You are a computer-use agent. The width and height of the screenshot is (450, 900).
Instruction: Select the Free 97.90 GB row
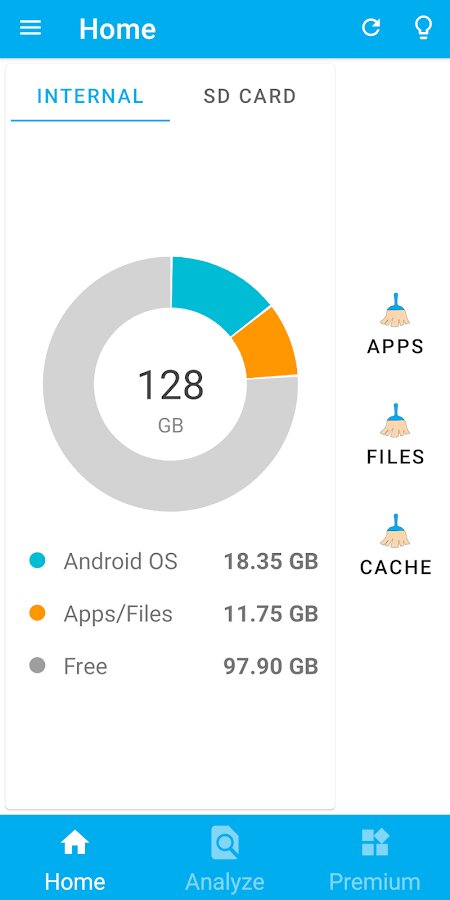173,666
